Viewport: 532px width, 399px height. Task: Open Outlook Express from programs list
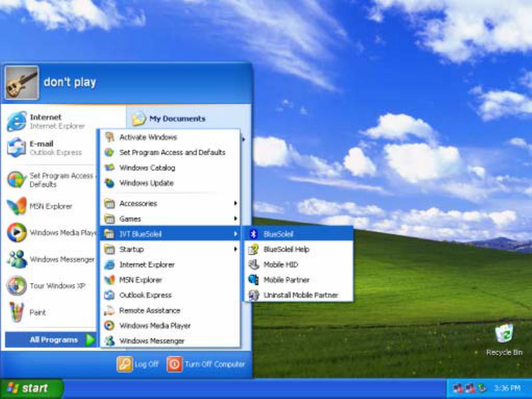pos(170,295)
